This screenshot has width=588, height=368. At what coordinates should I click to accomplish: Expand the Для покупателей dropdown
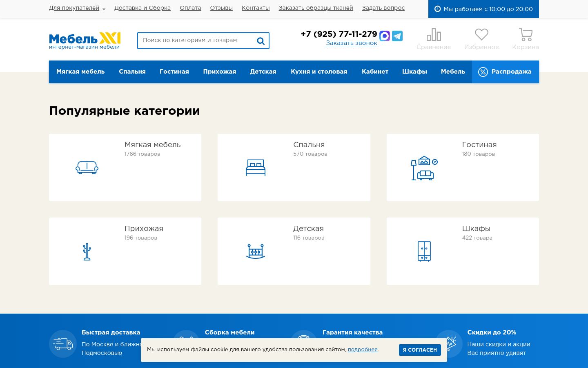[x=77, y=8]
